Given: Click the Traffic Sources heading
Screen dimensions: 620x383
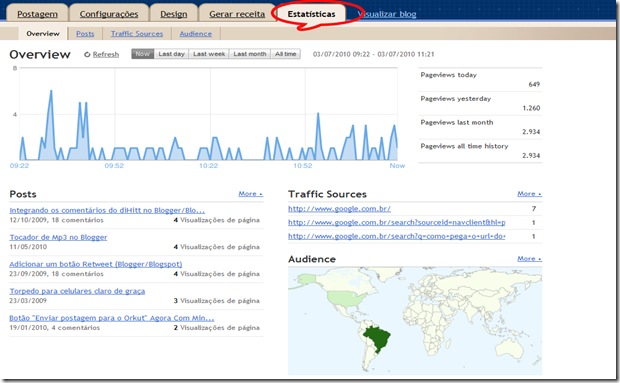Looking at the screenshot, I should (327, 194).
